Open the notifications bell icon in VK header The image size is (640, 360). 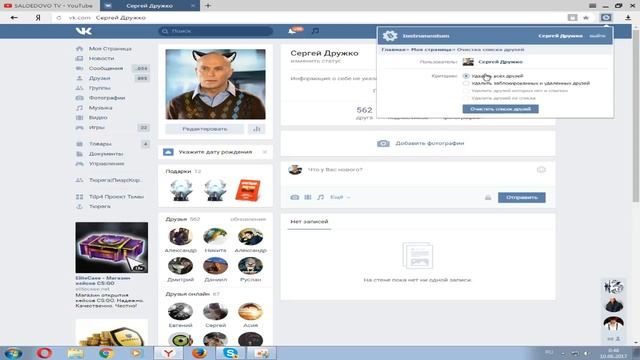point(292,31)
